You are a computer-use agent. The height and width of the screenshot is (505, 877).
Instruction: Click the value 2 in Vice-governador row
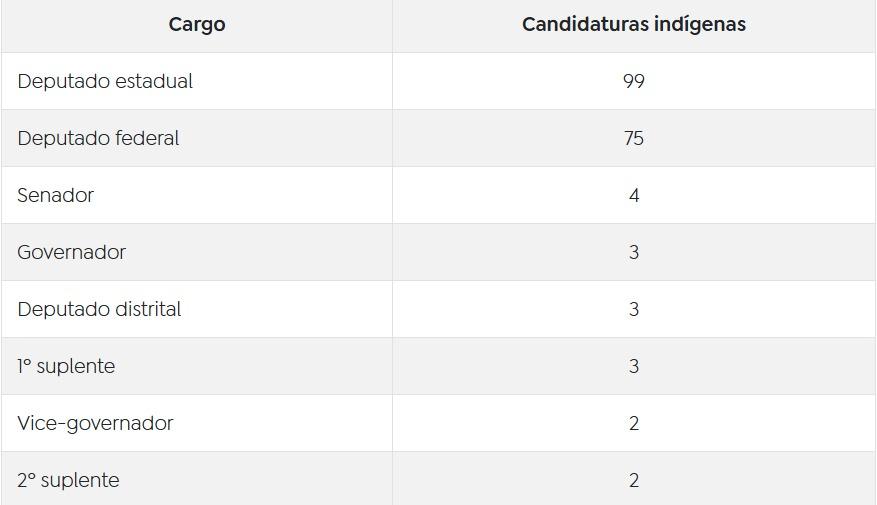point(634,423)
